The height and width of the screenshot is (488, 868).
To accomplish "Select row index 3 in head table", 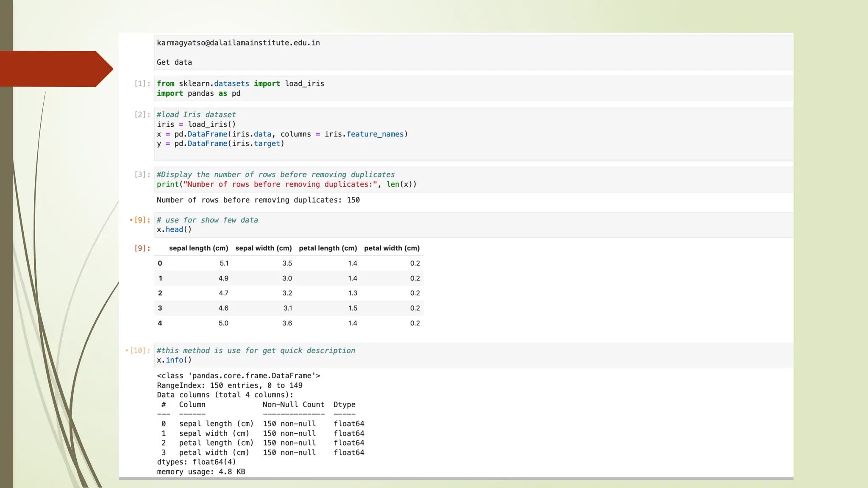I will pos(160,308).
